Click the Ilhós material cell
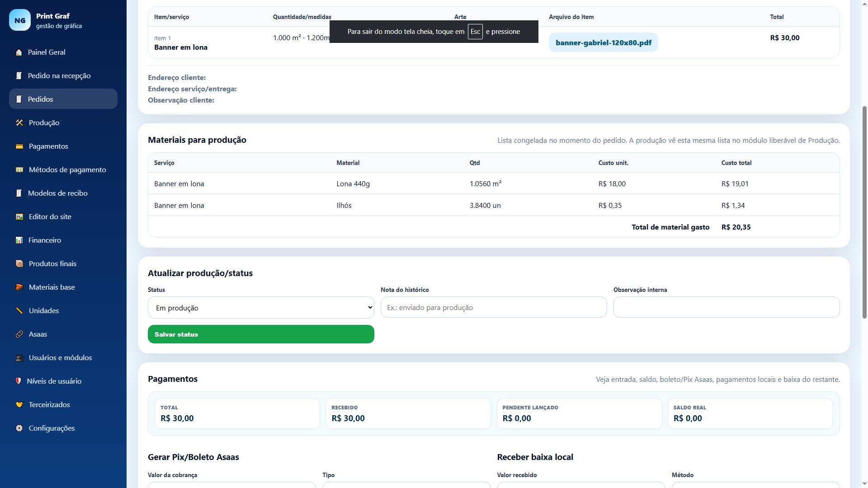The width and height of the screenshot is (868, 488). [344, 206]
